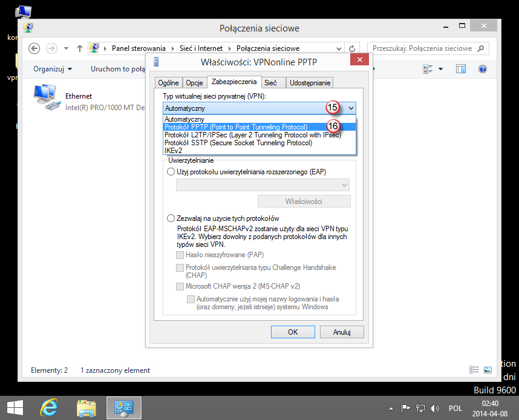This screenshot has width=519, height=420.
Task: Expand the arrow after Panel sterowania breadcrumb
Action: [x=172, y=48]
